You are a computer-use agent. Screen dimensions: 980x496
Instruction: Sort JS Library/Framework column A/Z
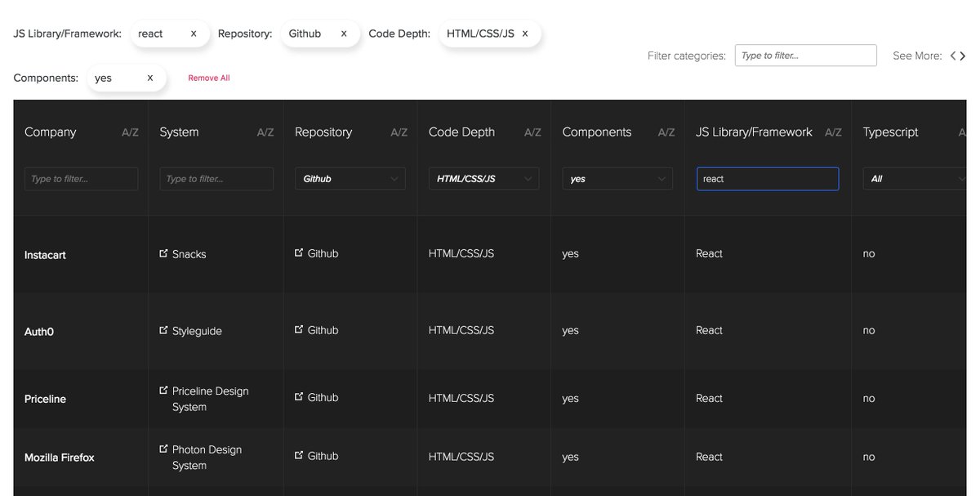(833, 132)
